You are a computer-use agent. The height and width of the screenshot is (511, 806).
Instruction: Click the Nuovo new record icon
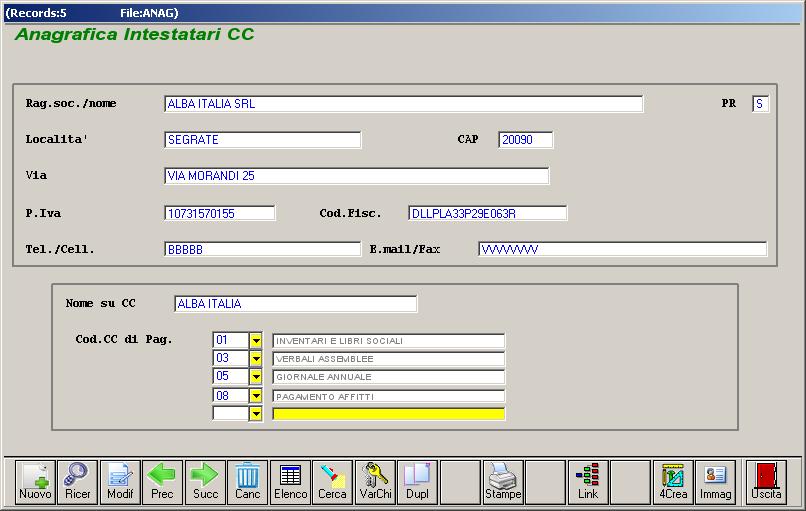(x=35, y=482)
